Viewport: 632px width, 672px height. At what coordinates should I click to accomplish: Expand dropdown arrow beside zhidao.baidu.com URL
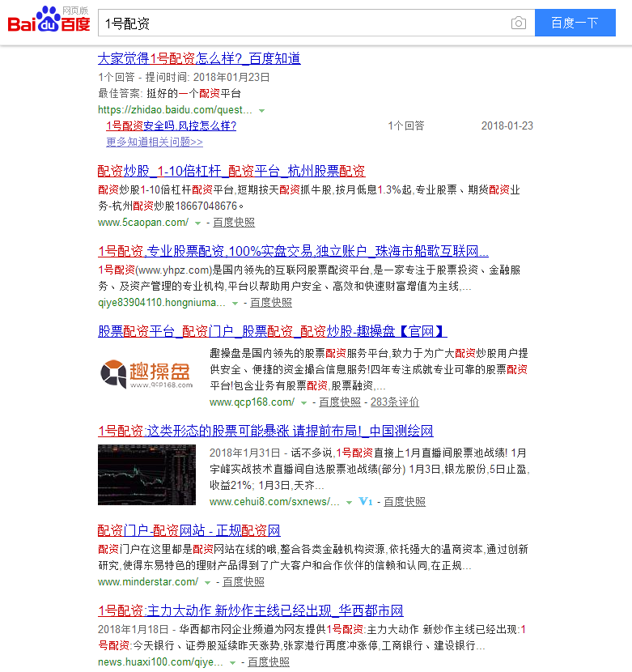coord(262,111)
